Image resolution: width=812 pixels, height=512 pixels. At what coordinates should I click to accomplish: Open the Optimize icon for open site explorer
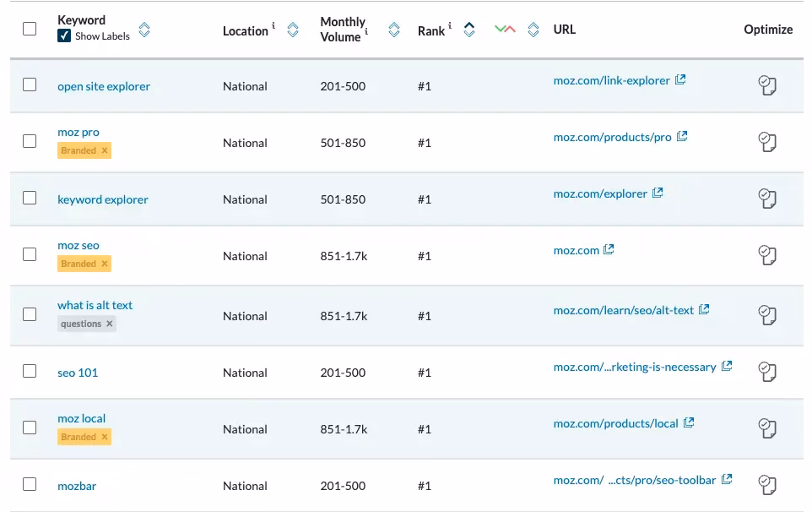click(767, 84)
